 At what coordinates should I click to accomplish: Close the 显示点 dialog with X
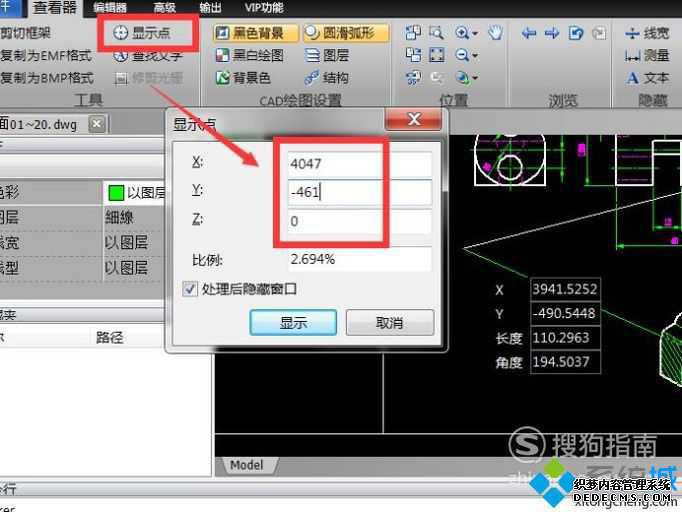click(414, 119)
